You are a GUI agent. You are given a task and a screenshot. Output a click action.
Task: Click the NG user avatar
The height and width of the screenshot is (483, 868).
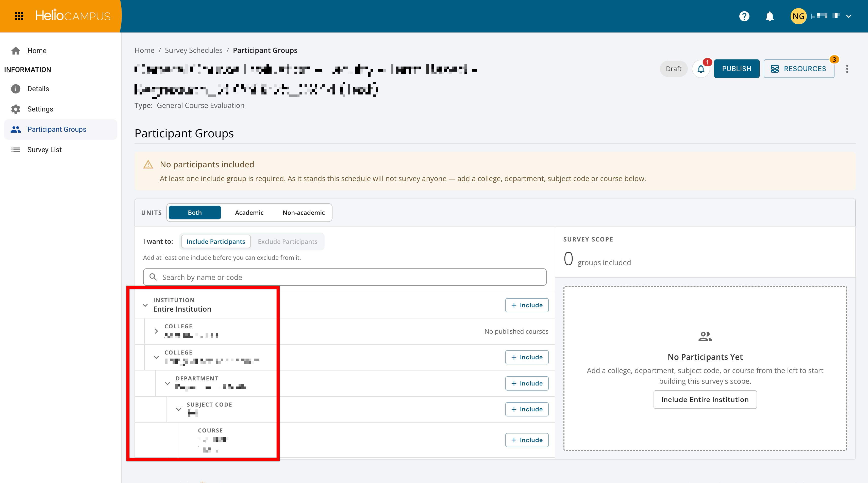[798, 16]
